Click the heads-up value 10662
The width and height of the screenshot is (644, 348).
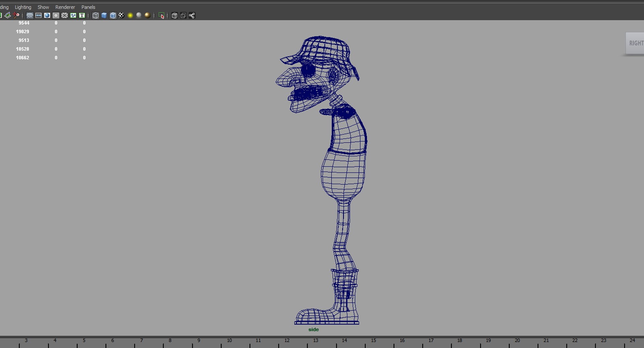click(x=22, y=58)
